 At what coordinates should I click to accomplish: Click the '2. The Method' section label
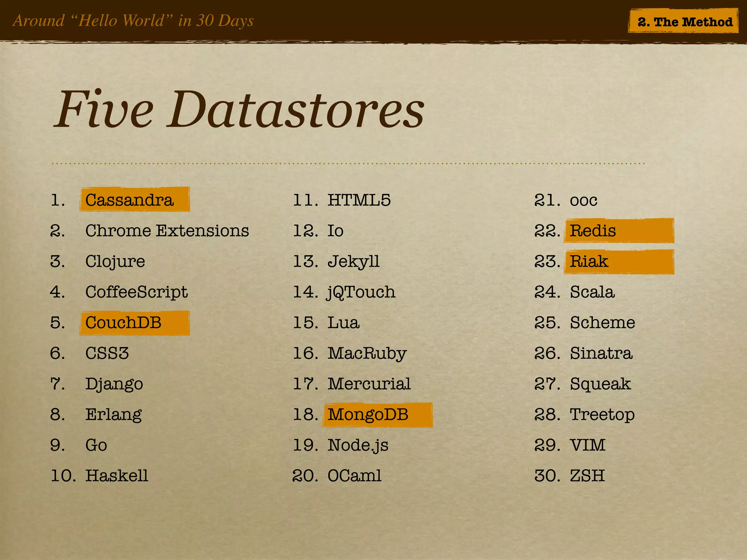click(683, 22)
